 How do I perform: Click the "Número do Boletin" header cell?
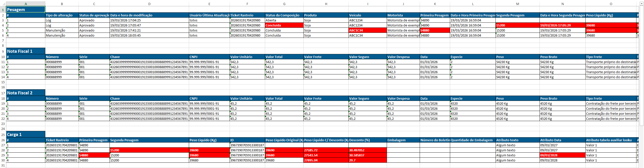(435, 140)
